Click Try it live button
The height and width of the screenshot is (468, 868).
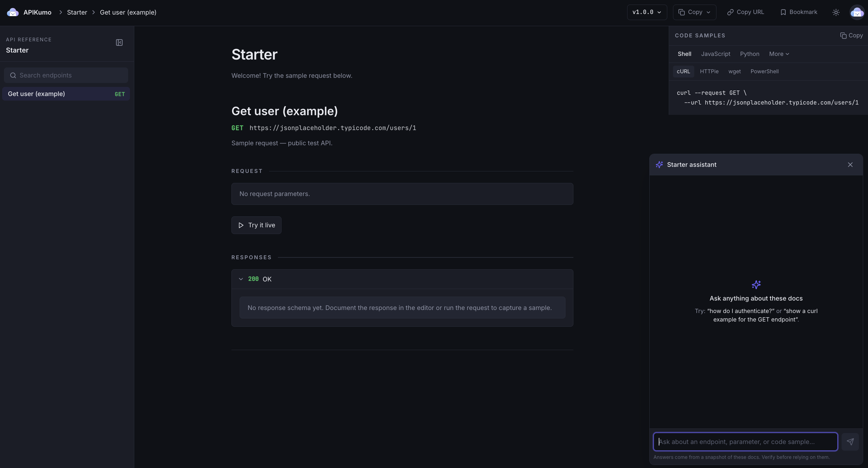[x=256, y=225]
